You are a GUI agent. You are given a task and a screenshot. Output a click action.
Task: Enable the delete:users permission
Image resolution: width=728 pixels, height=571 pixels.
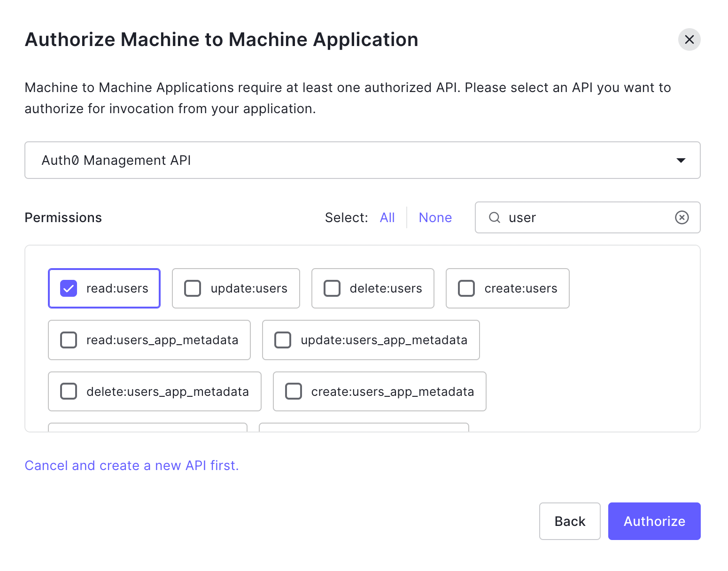point(332,288)
